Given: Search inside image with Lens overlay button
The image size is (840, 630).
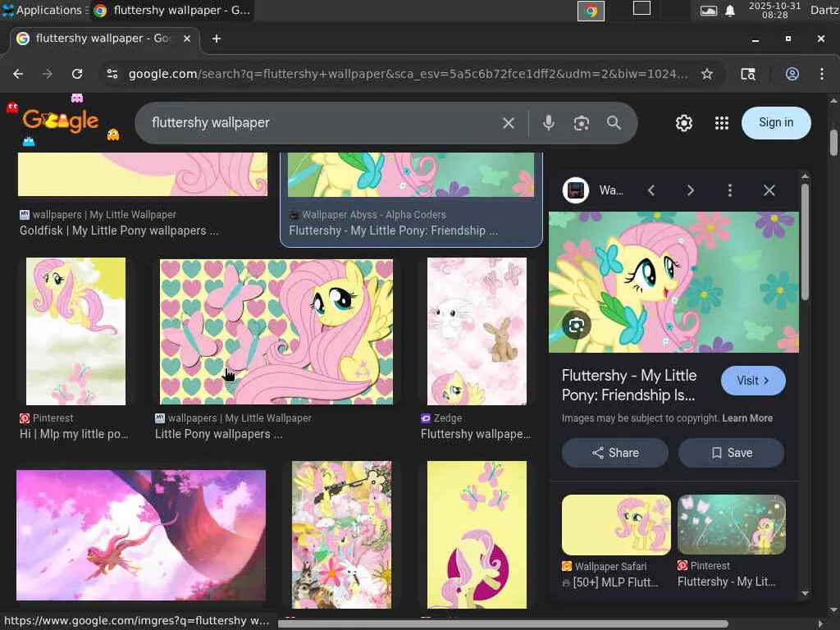Looking at the screenshot, I should tap(577, 325).
